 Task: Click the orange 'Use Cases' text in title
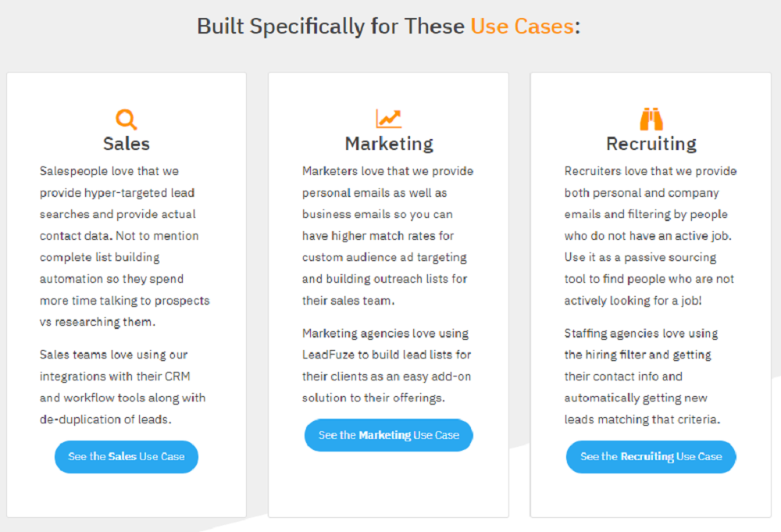click(522, 27)
